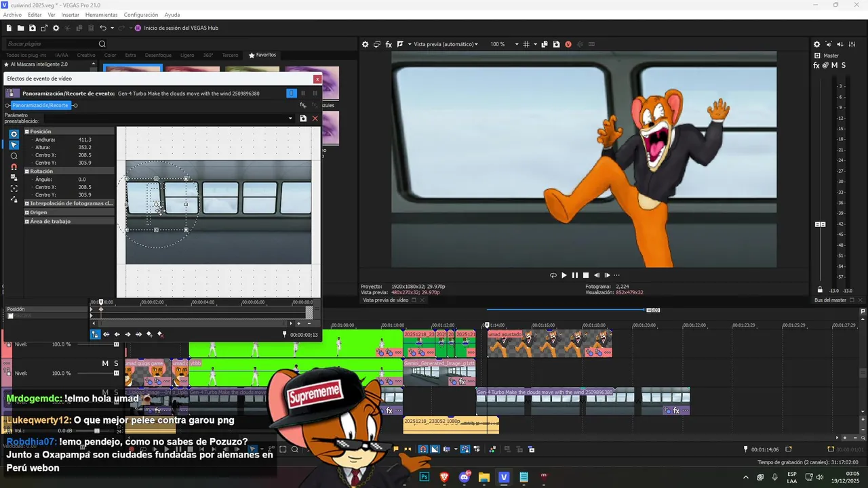
Task: Stop the video preview playback
Action: 585,275
